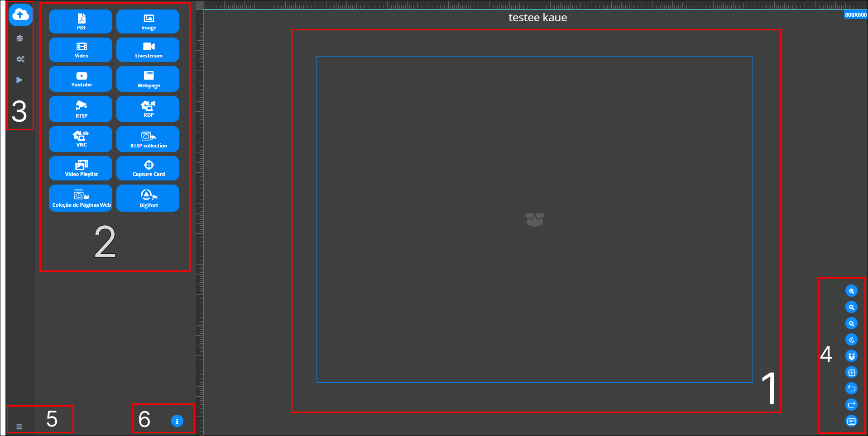Image resolution: width=868 pixels, height=436 pixels.
Task: Select the RDP connection tool
Action: point(148,109)
